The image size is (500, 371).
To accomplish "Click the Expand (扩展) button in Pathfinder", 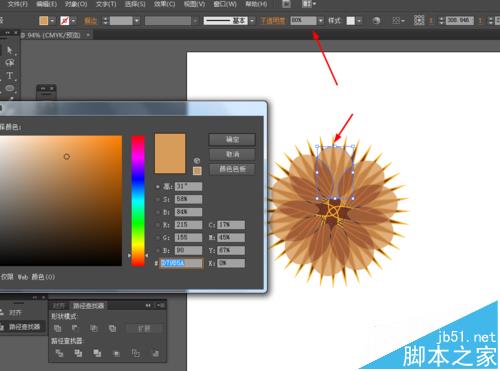I will pos(144,329).
